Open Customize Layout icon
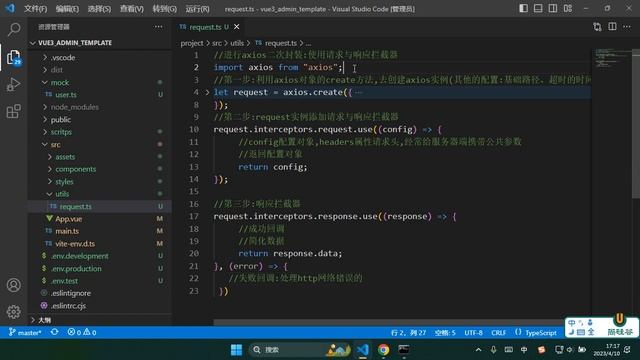The width and height of the screenshot is (640, 360). pos(568,8)
